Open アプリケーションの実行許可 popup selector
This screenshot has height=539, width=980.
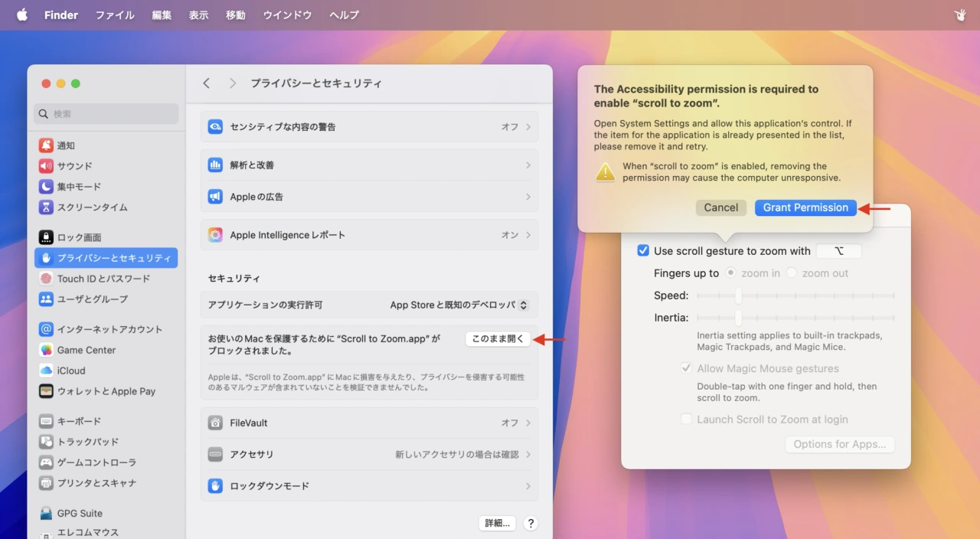523,305
